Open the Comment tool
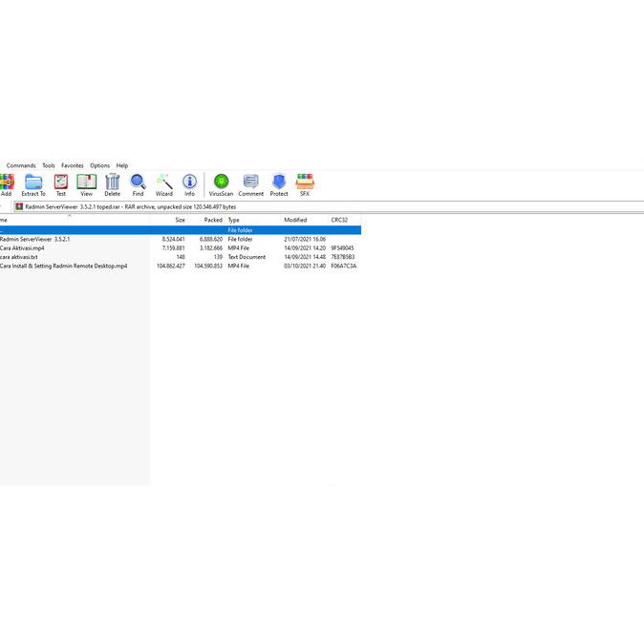The image size is (644, 644). pyautogui.click(x=251, y=184)
